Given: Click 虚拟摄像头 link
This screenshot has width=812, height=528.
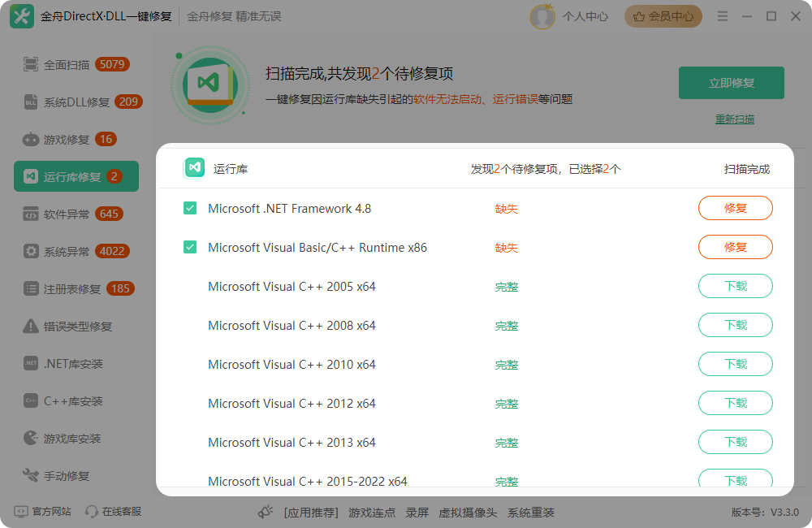Looking at the screenshot, I should (x=468, y=513).
